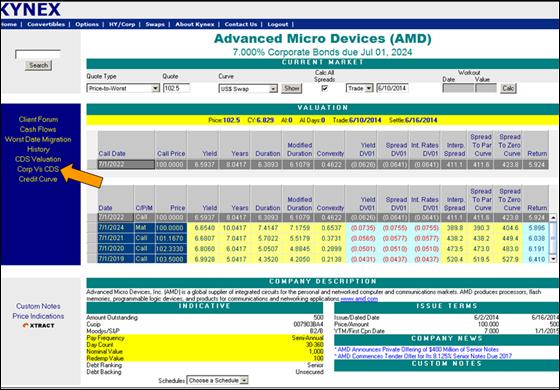Open the HY/Corp menu item

point(122,24)
